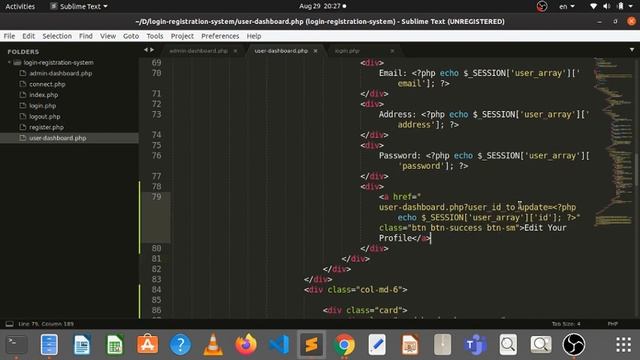Open admin-dashboard.php in the sidebar
Screen dimensions: 640x360
pos(60,73)
